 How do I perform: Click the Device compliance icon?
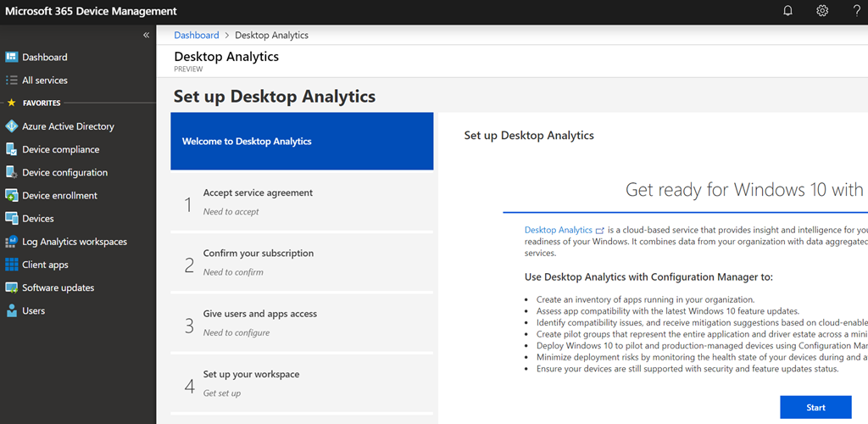[x=12, y=149]
